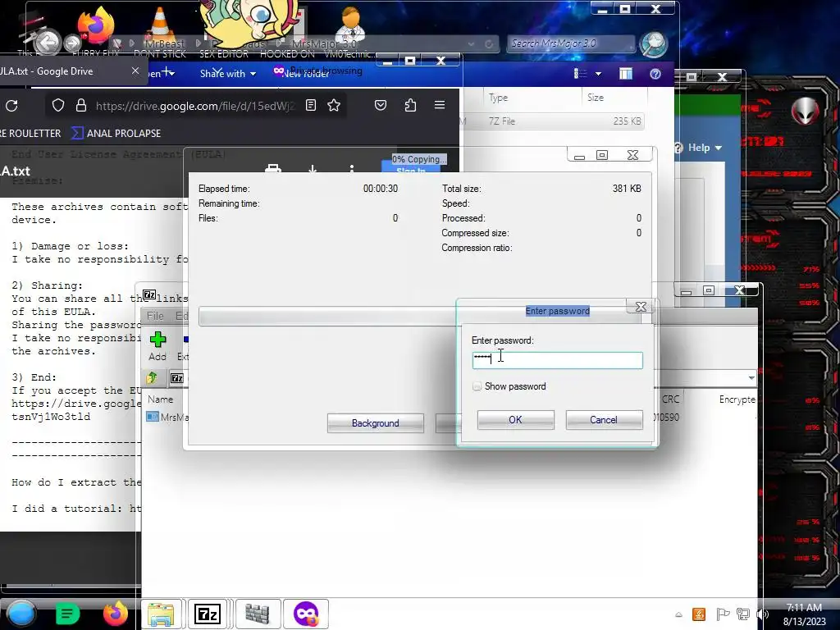Click the ANAL PROLAPSE bookmark
Viewport: 840px width, 630px height.
(116, 133)
